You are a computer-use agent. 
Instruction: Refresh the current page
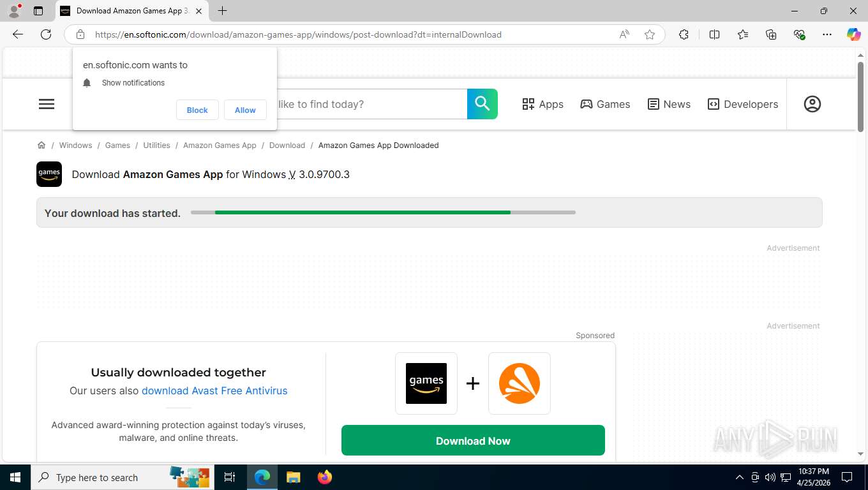46,34
